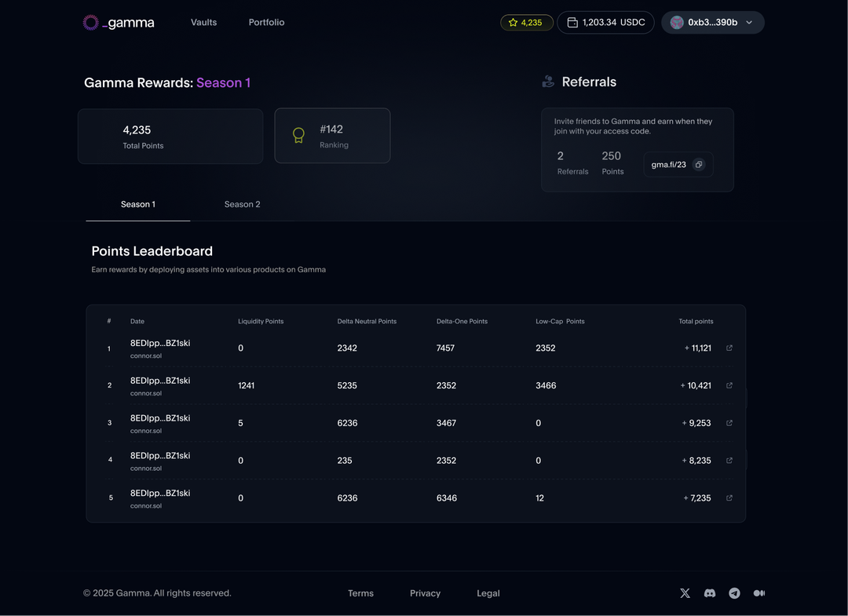Switch to the Season 2 tab
Viewport: 848px width, 616px height.
click(243, 204)
